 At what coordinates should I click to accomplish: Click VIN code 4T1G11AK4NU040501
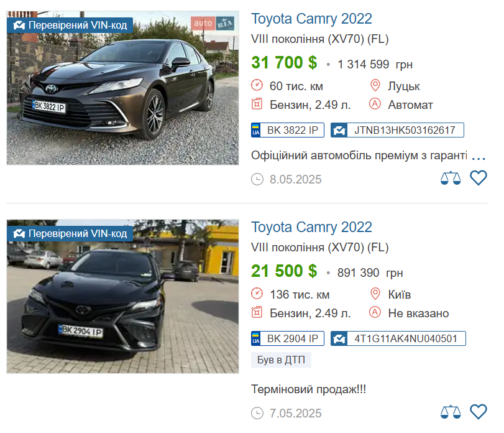point(398,338)
